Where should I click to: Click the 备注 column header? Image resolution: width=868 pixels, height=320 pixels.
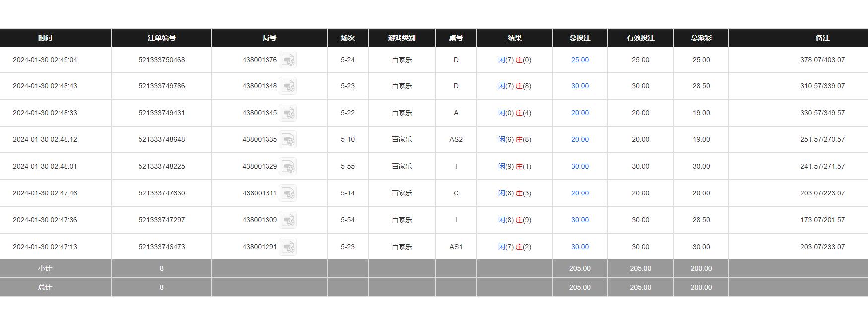(822, 38)
